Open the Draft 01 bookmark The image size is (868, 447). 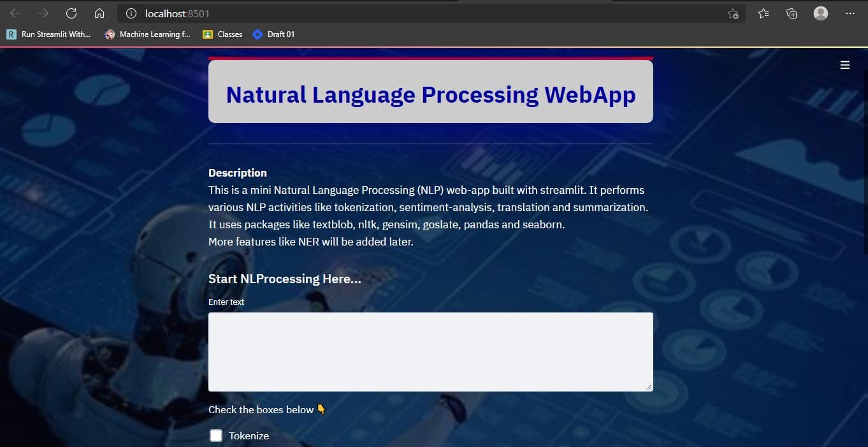[x=274, y=34]
